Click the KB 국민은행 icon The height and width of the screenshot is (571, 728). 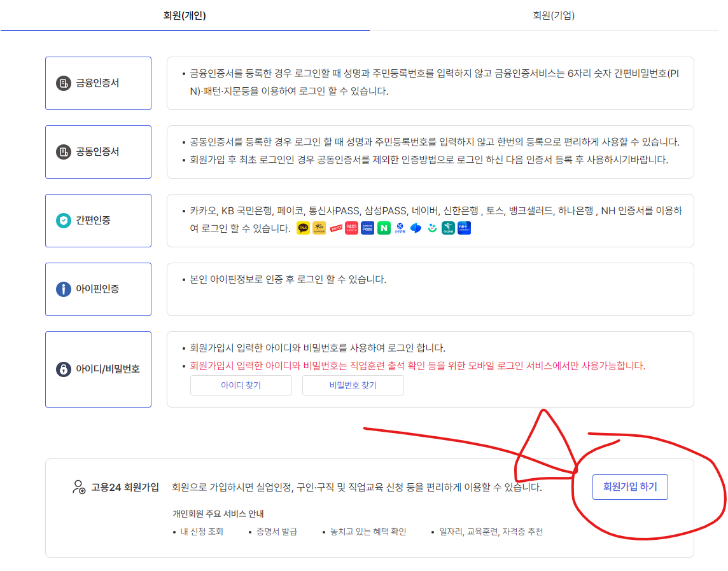click(x=319, y=228)
